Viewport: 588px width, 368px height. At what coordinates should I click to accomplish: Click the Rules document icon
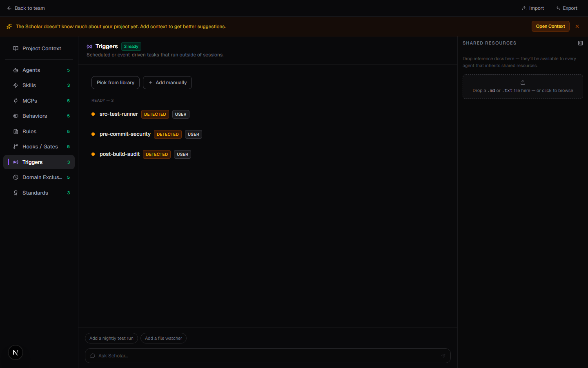click(16, 132)
